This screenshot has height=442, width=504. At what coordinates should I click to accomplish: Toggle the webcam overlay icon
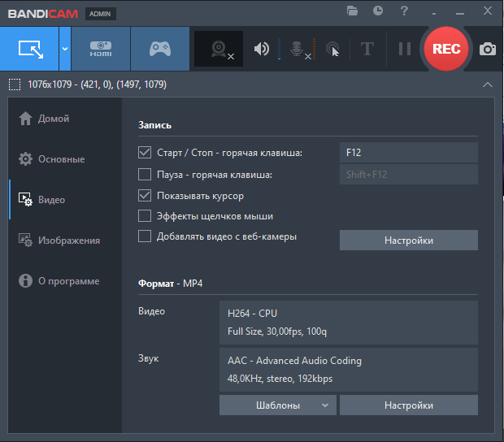coord(219,49)
